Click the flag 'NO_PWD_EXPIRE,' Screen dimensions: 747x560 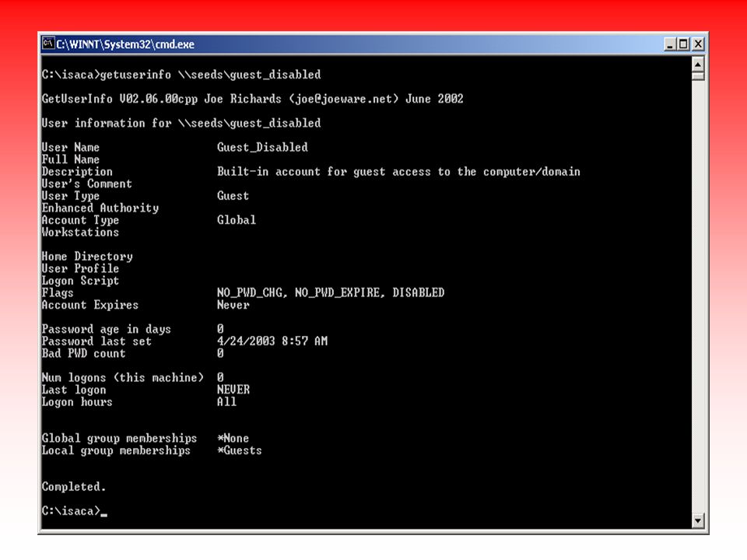tap(340, 293)
